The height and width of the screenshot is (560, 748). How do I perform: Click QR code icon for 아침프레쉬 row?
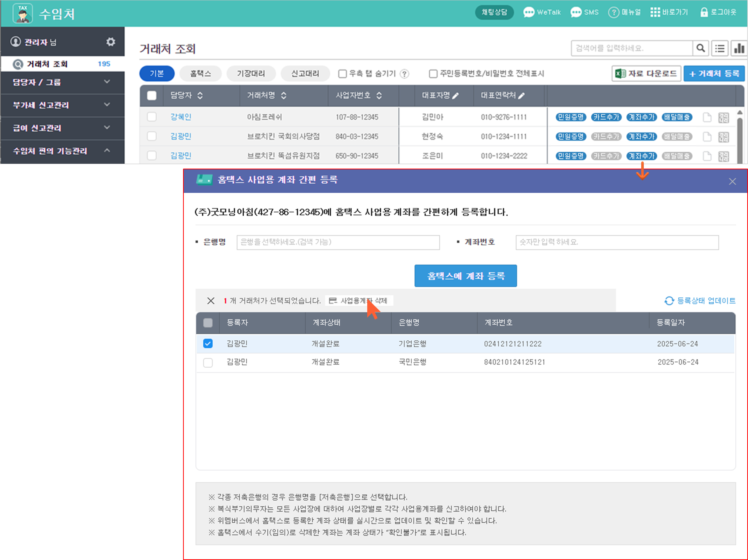[724, 117]
